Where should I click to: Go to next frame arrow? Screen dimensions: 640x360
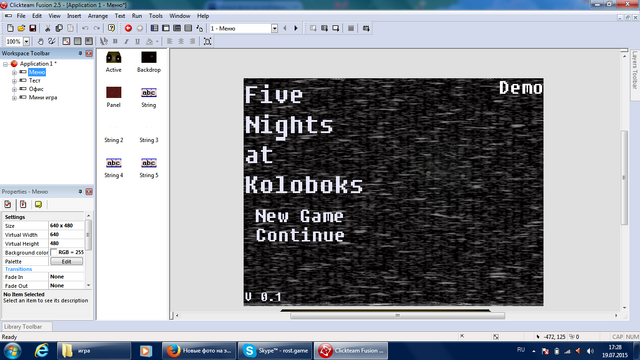(x=296, y=28)
